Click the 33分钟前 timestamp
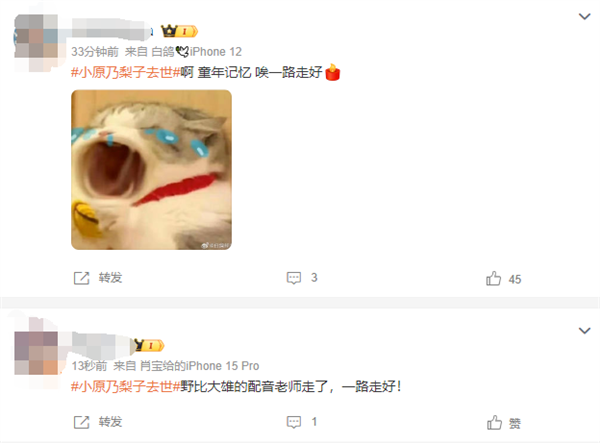Viewport: 600px width, 443px height. 95,52
